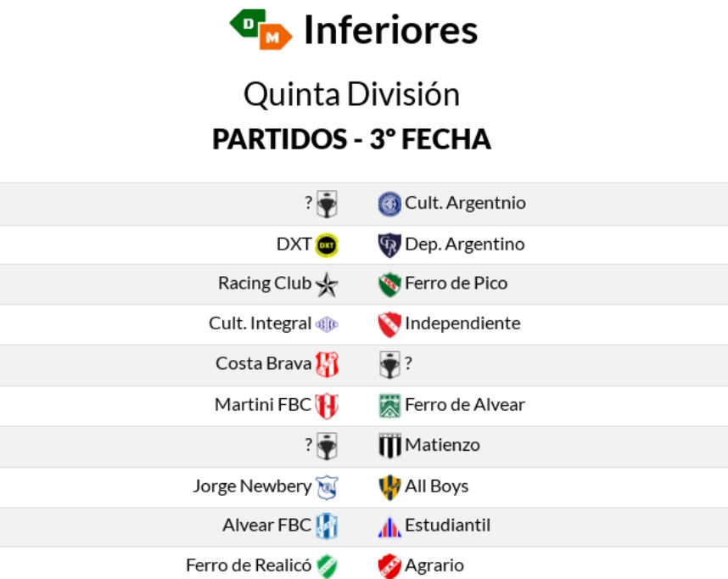Screen dimensions: 728x579
Task: Click the Costa Brava red-white crest
Action: (x=327, y=365)
